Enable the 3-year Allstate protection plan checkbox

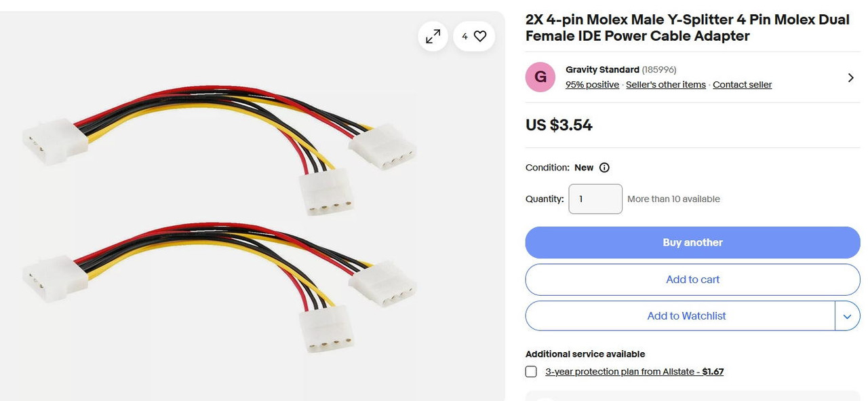pyautogui.click(x=531, y=372)
